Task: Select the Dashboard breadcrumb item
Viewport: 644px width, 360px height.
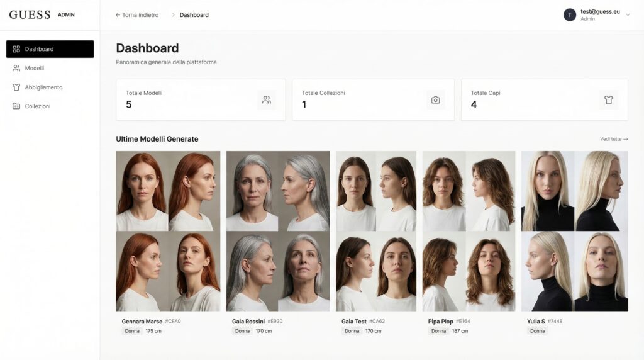Action: (194, 15)
